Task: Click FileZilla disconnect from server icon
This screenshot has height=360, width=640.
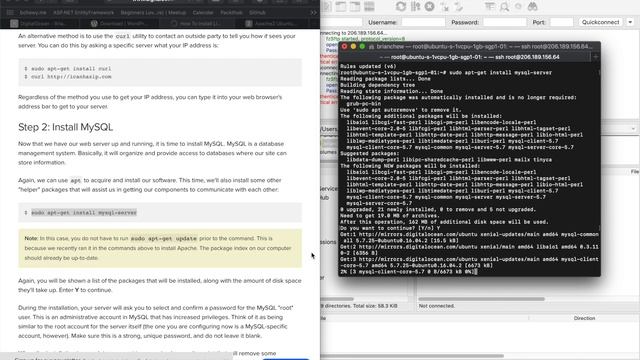Action: 444,6
